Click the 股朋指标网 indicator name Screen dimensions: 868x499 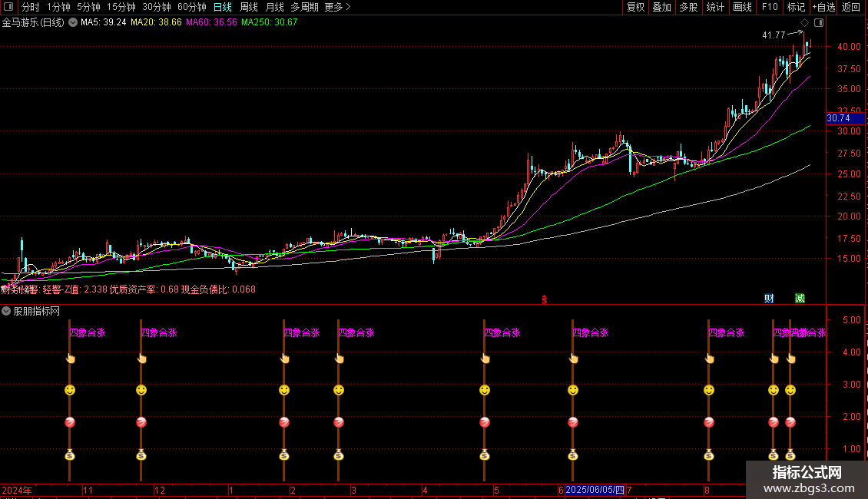click(x=37, y=312)
